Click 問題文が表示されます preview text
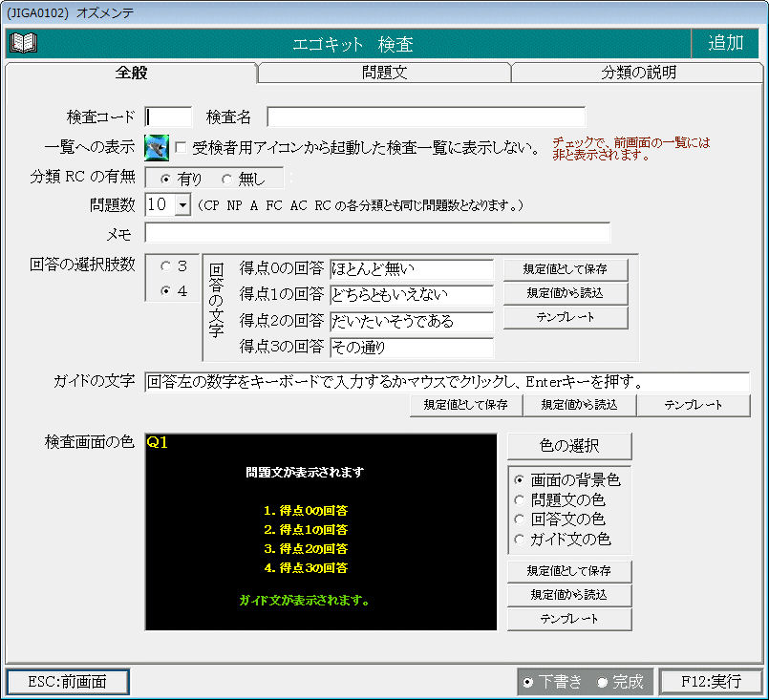This screenshot has width=769, height=700. pyautogui.click(x=305, y=472)
